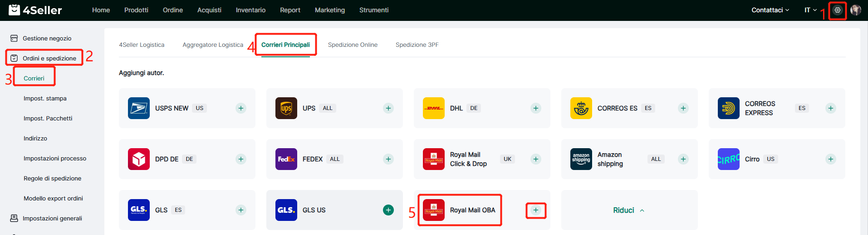This screenshot has width=868, height=235.
Task: Switch to Aggregatore Logistica tab
Action: pyautogui.click(x=213, y=45)
